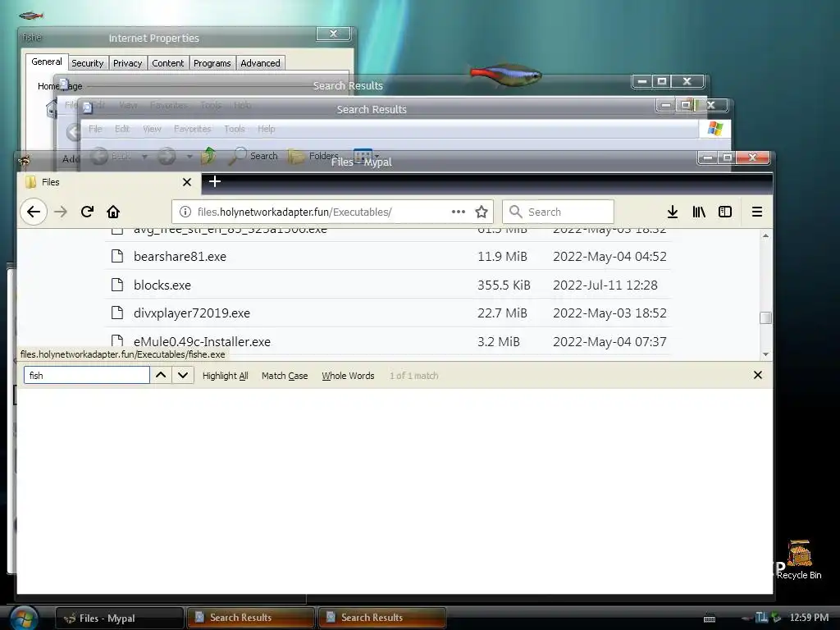The width and height of the screenshot is (840, 630).
Task: Open the library icon
Action: tap(699, 212)
